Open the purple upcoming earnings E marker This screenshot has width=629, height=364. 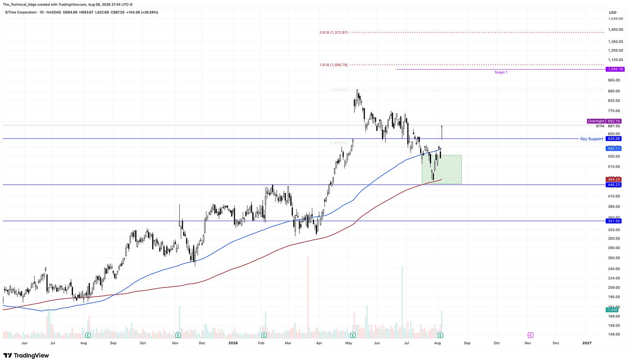[x=530, y=335]
